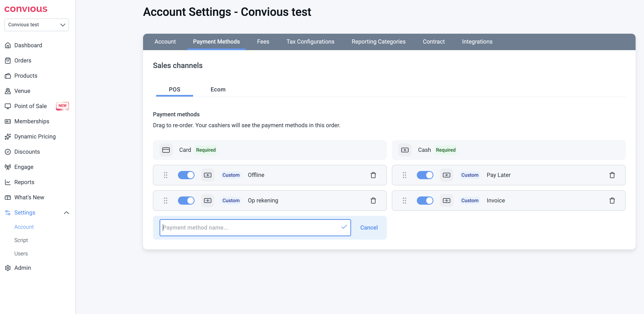The image size is (644, 314).
Task: Click the Discounts percent icon
Action: (x=8, y=152)
